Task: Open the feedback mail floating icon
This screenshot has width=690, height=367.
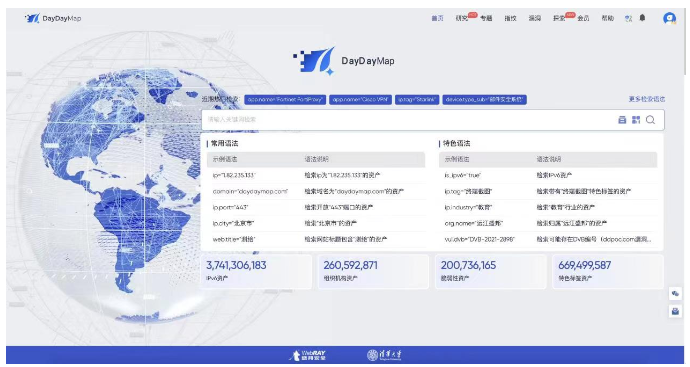Action: [x=675, y=312]
